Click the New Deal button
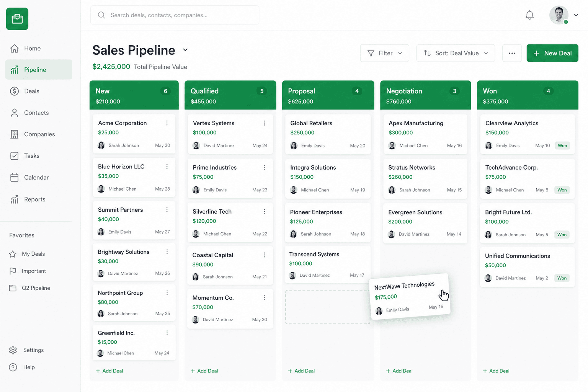 [x=552, y=53]
